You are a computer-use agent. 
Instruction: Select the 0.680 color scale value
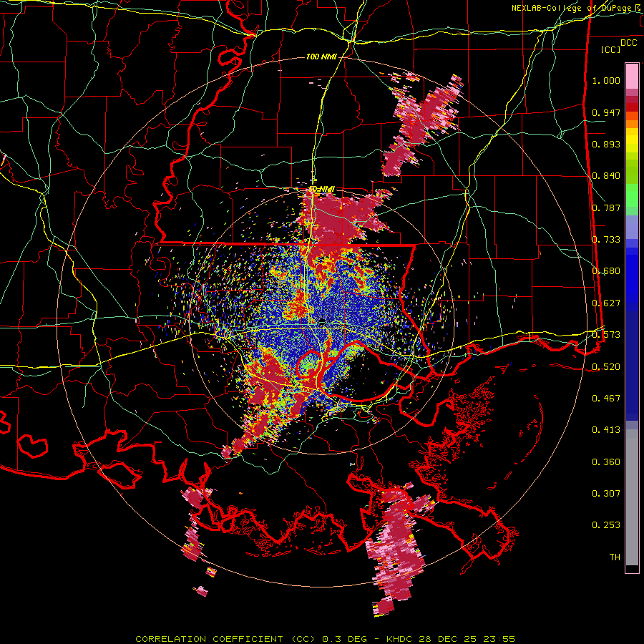tap(606, 271)
